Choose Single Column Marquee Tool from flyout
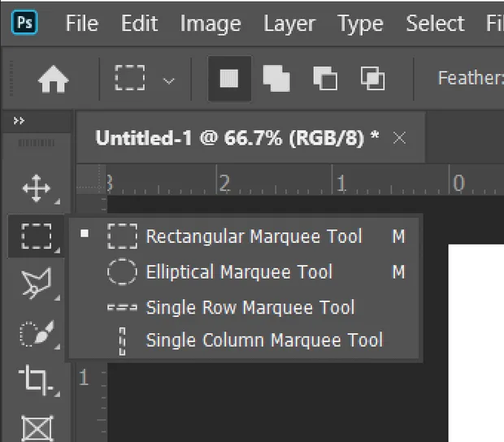The width and height of the screenshot is (504, 442). [x=244, y=340]
